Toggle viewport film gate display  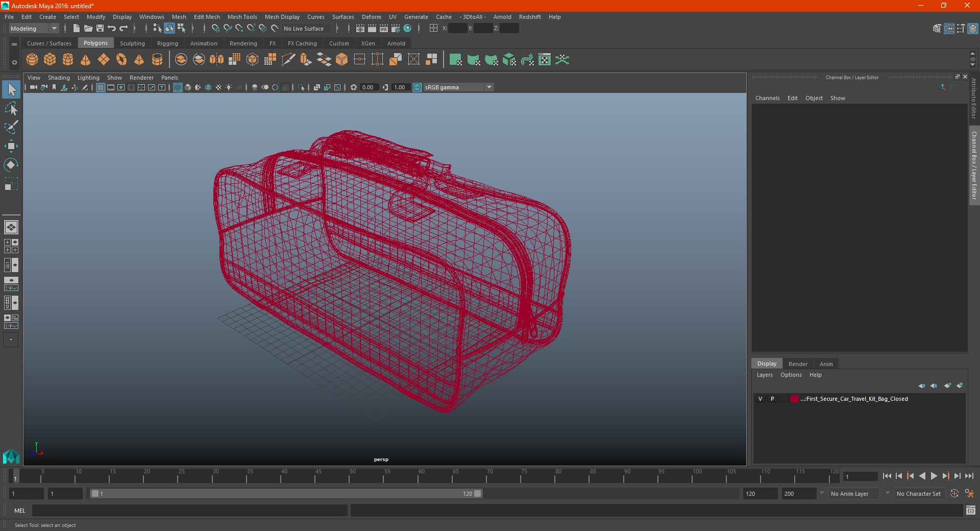pos(111,87)
